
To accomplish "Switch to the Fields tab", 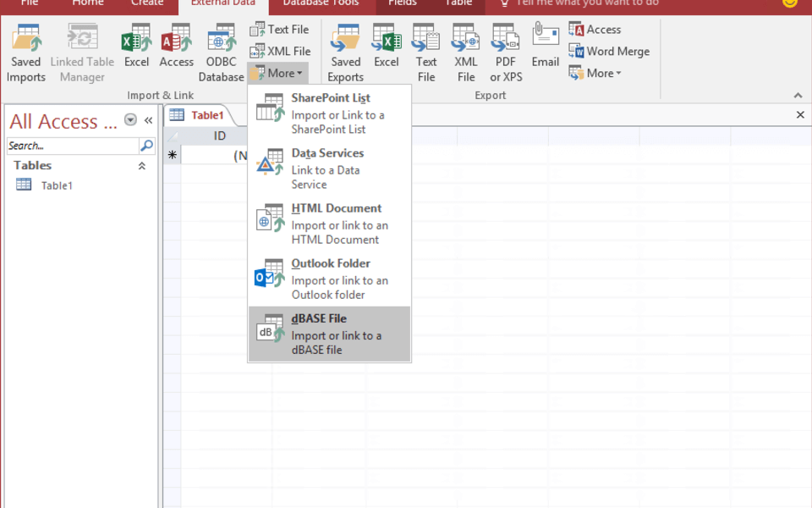I will 403,4.
